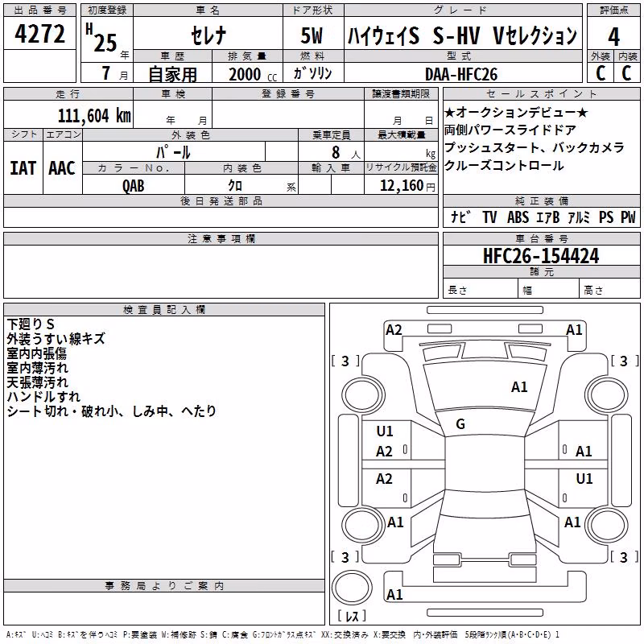Click the 車台番号 header
Screen dimensions: 644x644
541,238
